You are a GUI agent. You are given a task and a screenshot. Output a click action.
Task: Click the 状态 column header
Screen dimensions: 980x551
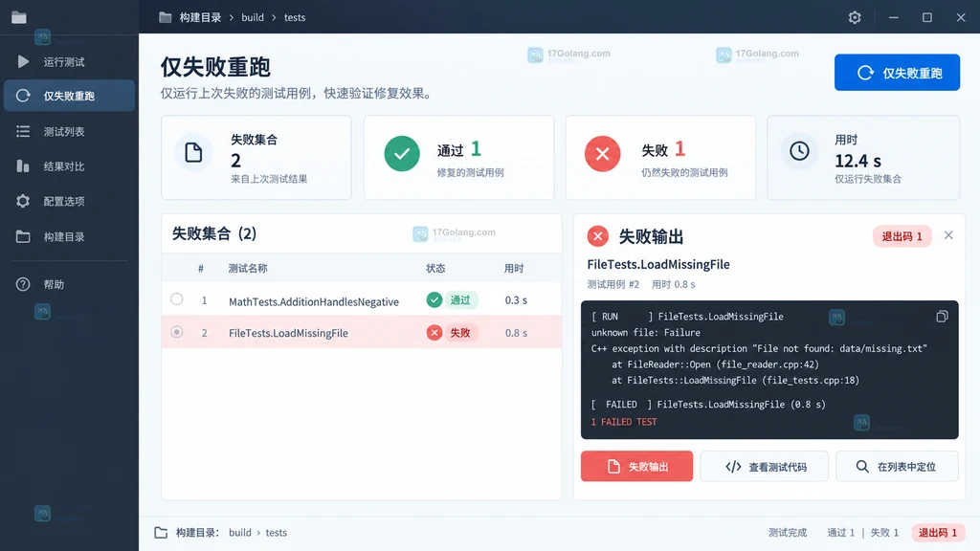(x=435, y=268)
